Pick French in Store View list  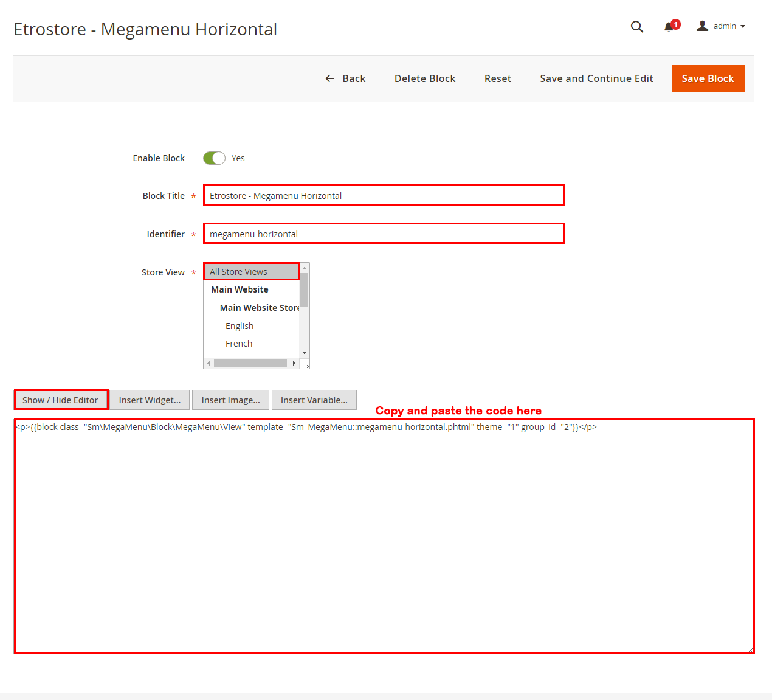[239, 344]
